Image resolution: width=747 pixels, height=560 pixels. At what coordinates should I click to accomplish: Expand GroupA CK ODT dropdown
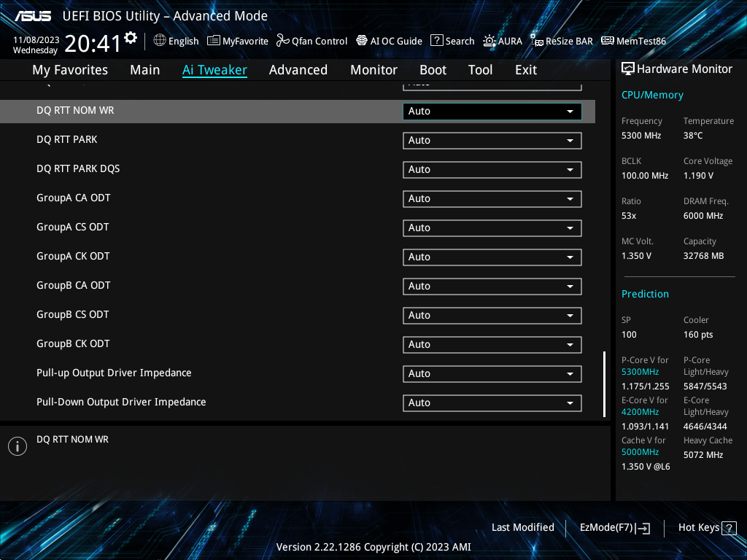[x=492, y=257]
